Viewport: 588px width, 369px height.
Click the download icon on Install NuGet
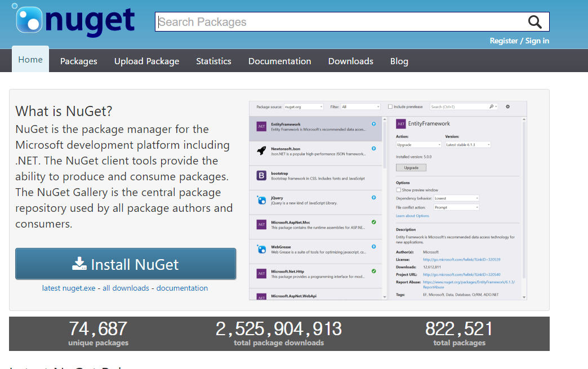click(79, 264)
